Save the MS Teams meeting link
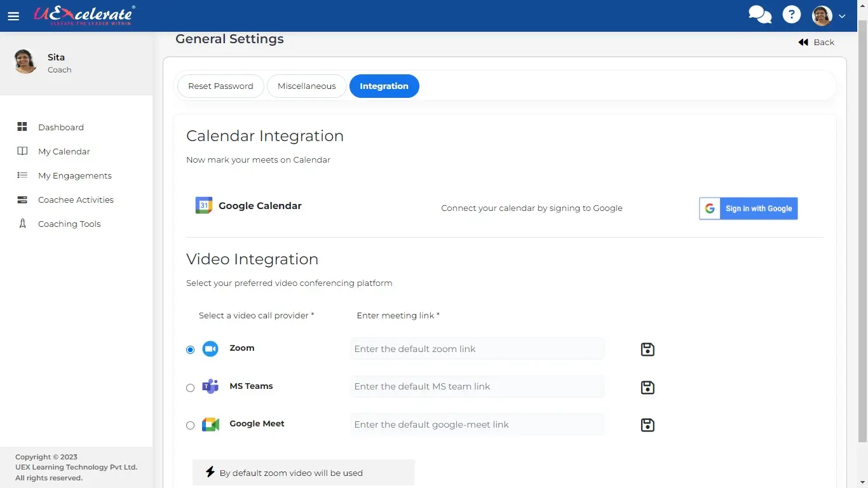 pos(648,388)
